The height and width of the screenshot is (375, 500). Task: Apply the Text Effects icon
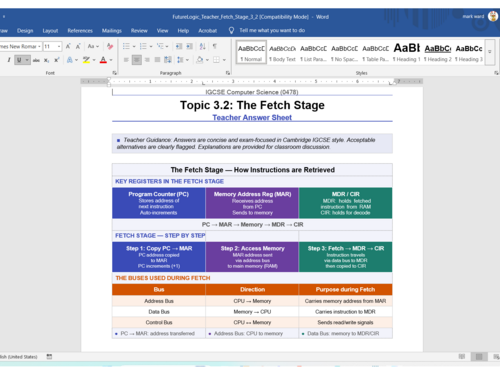70,60
